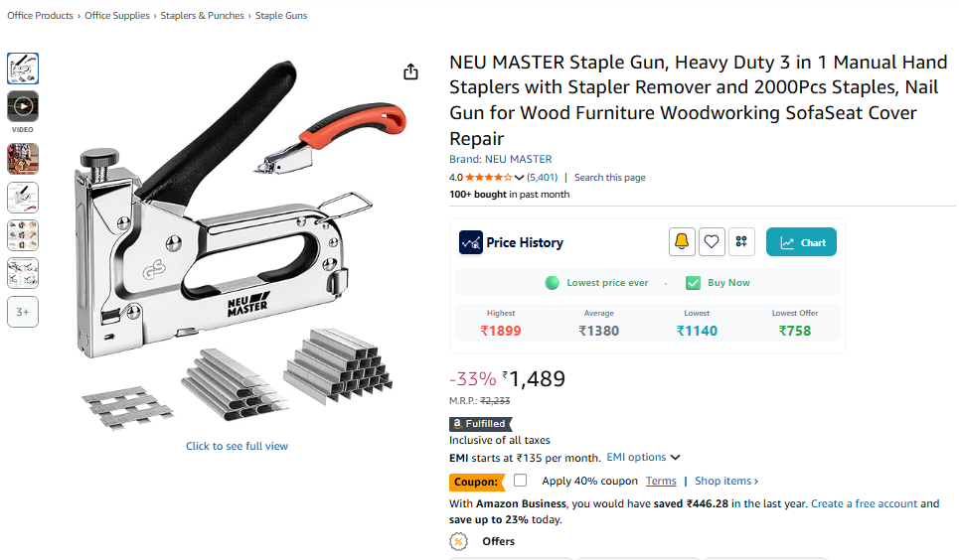
Task: Open Office Supplies breadcrumb link
Action: (x=117, y=16)
